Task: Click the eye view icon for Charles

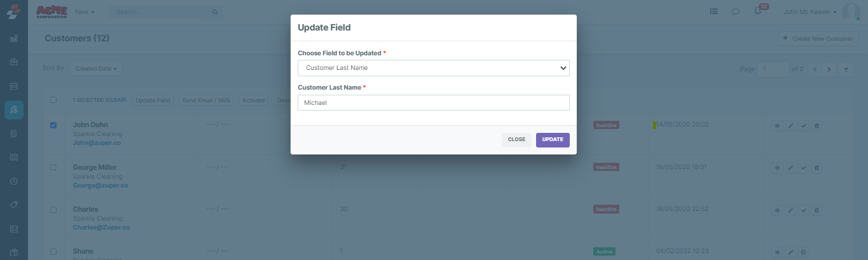Action: (777, 210)
